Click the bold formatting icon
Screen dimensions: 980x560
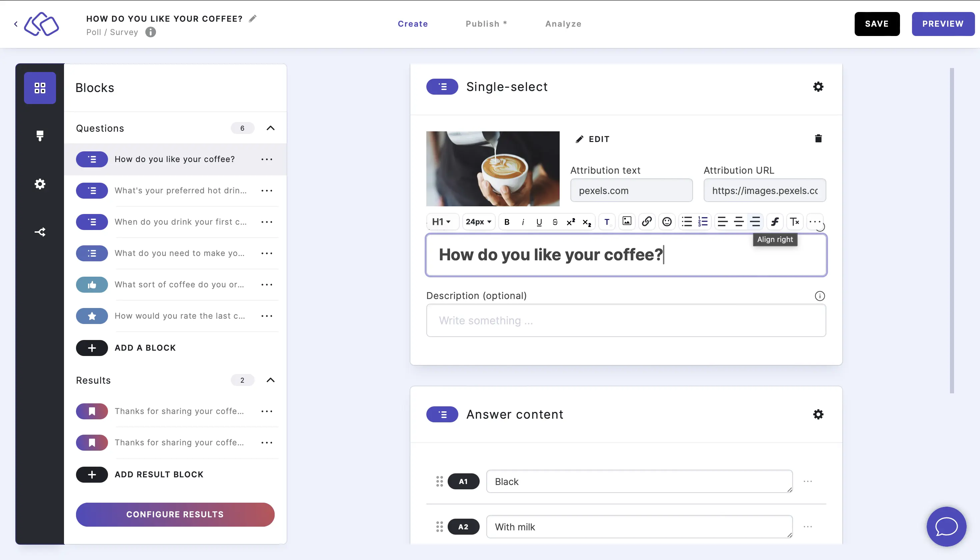507,221
